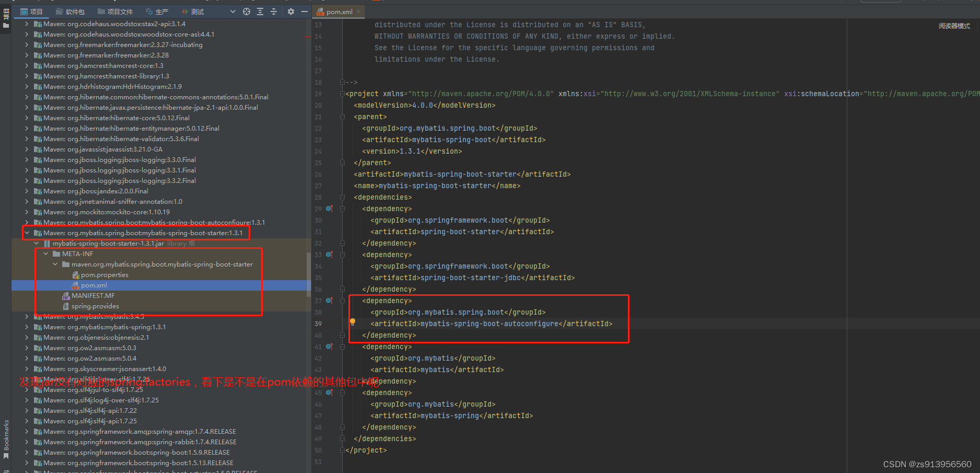Select Maven: org.hdrhistogram:HdrHistogram:2.1.9 row
This screenshot has height=473, width=980.
[x=161, y=87]
